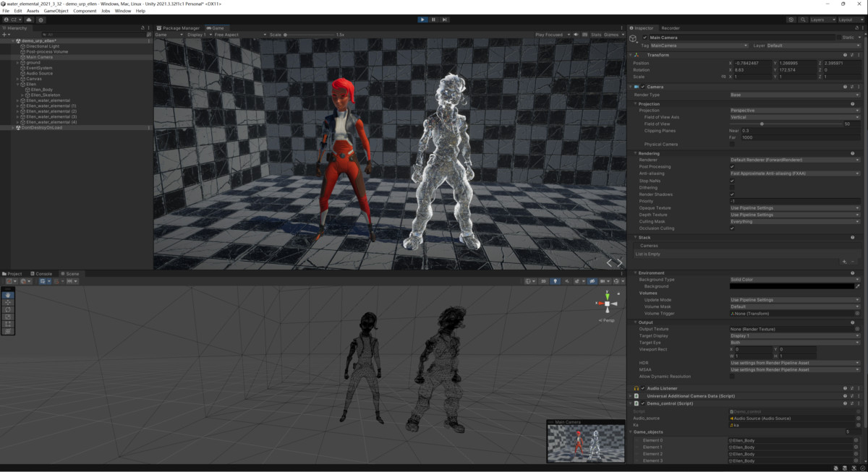Toggle the Post Processing checkbox
Image resolution: width=868 pixels, height=472 pixels.
[732, 167]
